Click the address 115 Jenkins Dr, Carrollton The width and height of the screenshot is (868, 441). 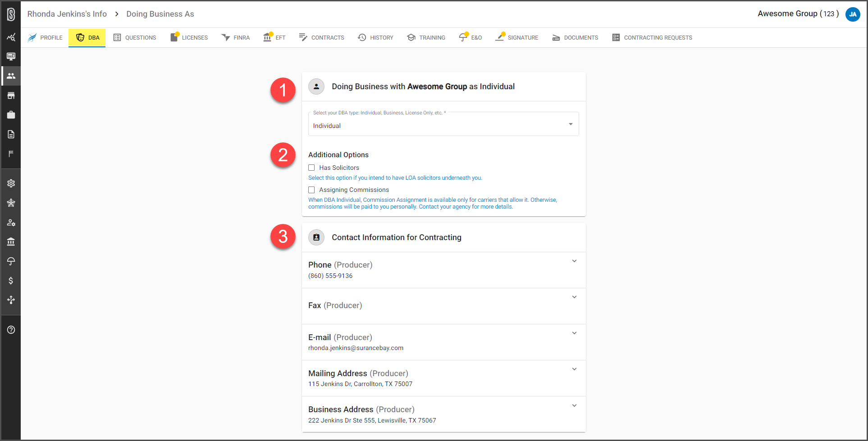tap(360, 384)
